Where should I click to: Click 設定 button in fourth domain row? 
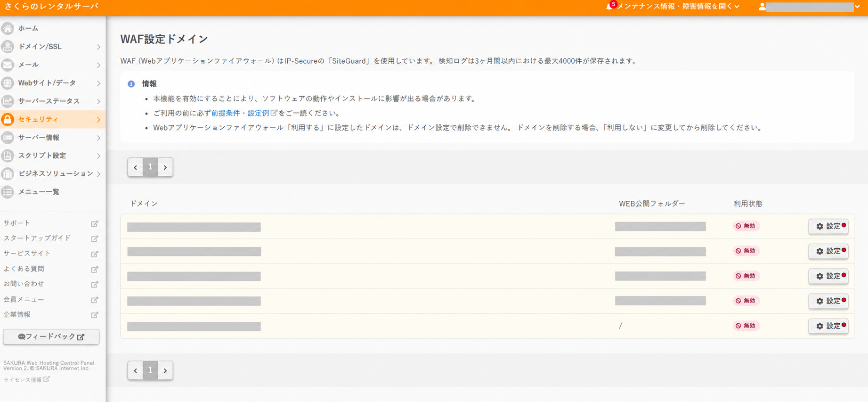click(x=828, y=301)
